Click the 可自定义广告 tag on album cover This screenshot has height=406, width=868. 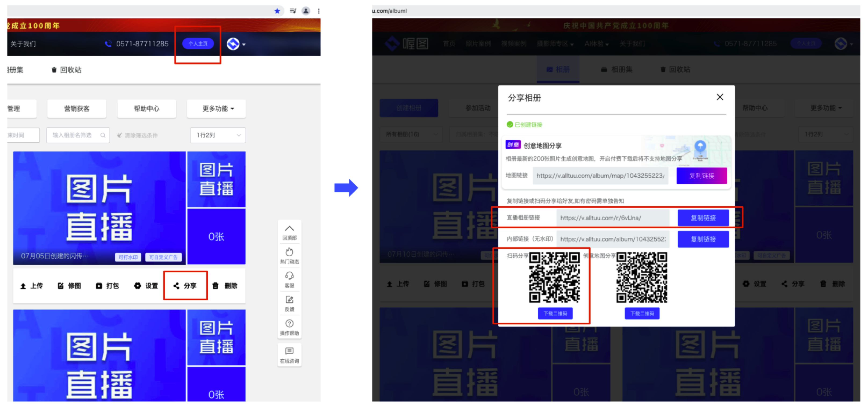click(163, 257)
